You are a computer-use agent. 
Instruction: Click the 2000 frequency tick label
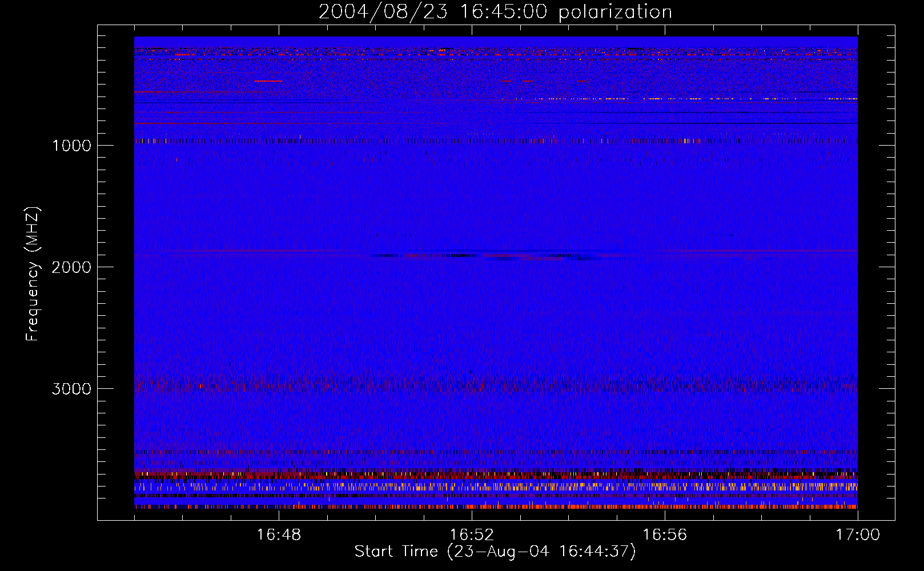tap(71, 267)
